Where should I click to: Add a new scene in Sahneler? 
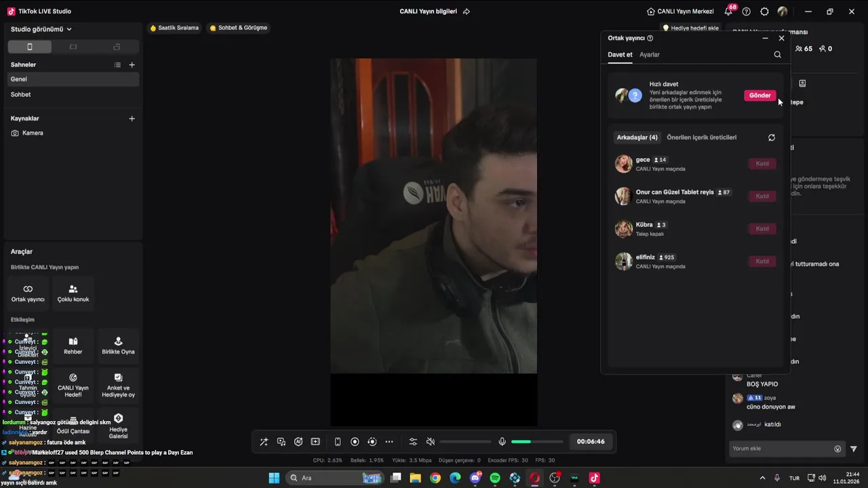click(132, 65)
